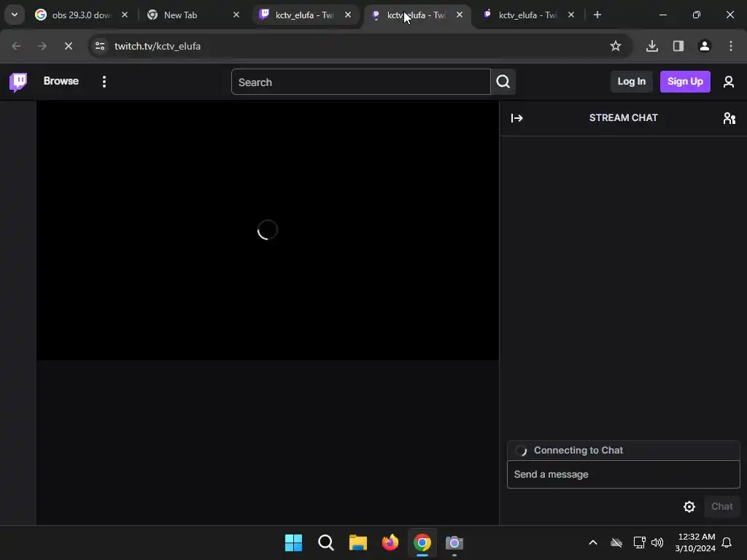Stop page loading with the X button
Image resolution: width=747 pixels, height=560 pixels.
coord(68,46)
